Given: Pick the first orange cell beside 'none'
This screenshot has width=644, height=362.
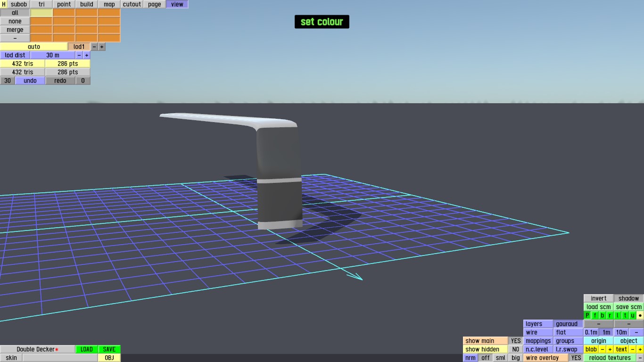Looking at the screenshot, I should point(41,21).
